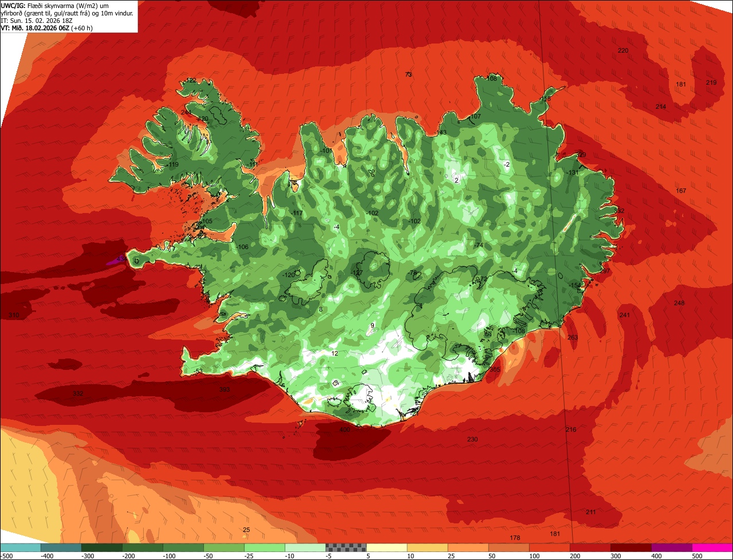Click the '263' value off the east coast

coord(573,337)
